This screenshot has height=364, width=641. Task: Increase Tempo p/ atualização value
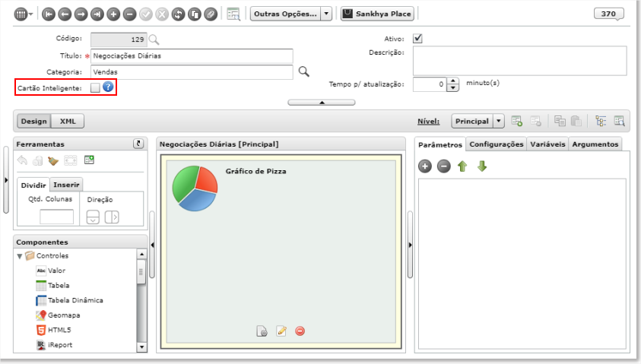[x=452, y=81]
